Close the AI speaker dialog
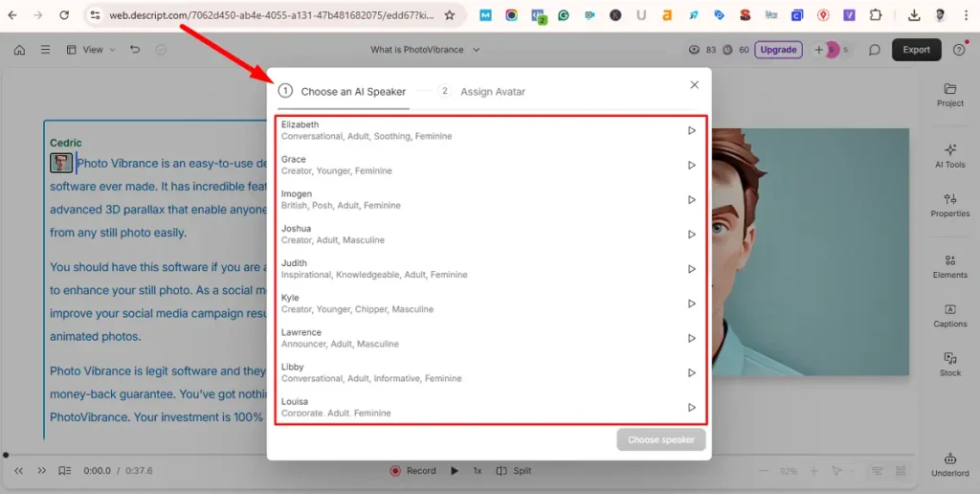Image resolution: width=980 pixels, height=494 pixels. click(x=694, y=85)
